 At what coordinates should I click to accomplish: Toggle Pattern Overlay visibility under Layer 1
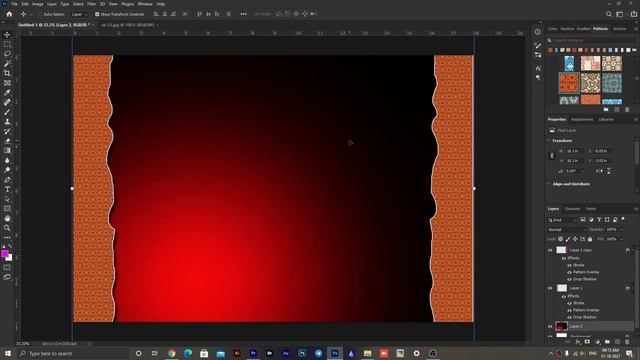pyautogui.click(x=569, y=310)
